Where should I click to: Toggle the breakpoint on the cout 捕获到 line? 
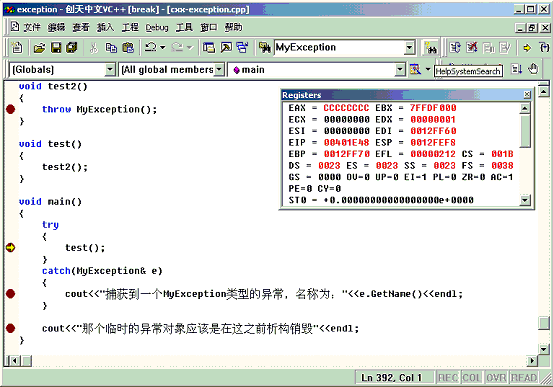(11, 294)
